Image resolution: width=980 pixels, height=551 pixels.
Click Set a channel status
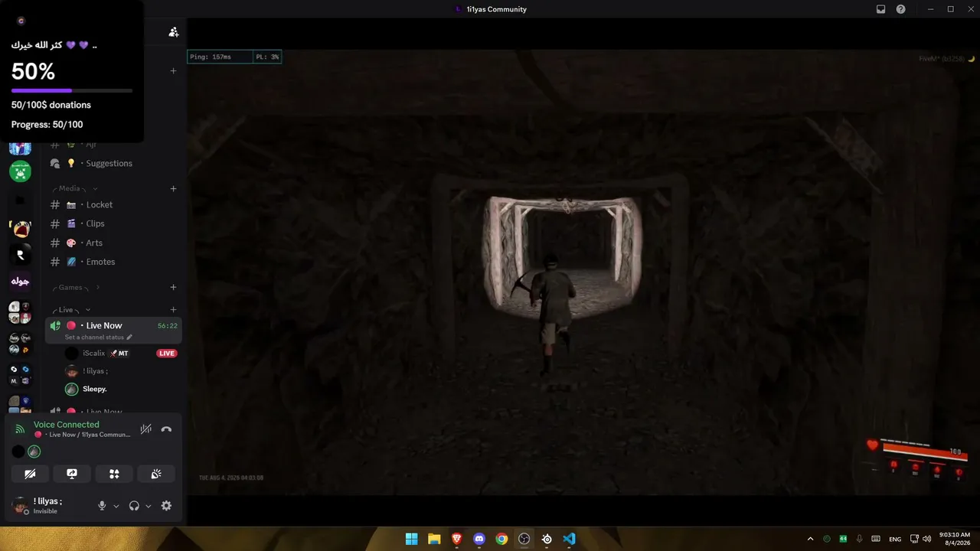(94, 337)
